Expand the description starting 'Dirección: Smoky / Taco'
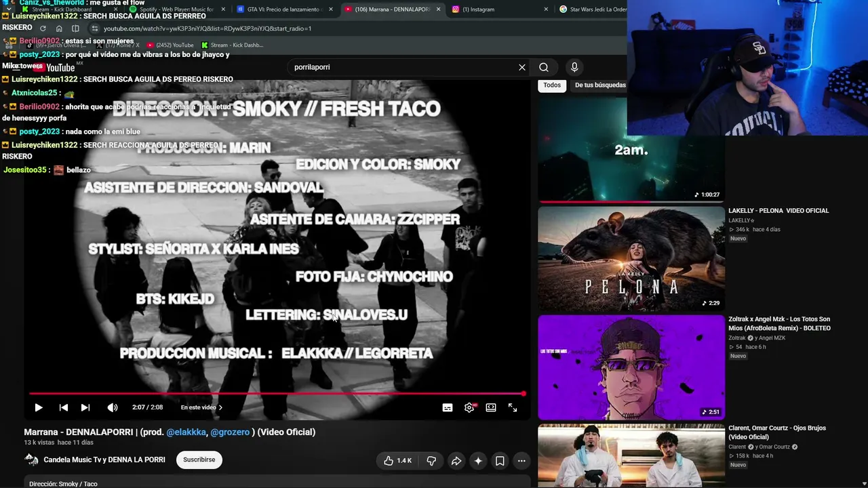 pyautogui.click(x=63, y=484)
